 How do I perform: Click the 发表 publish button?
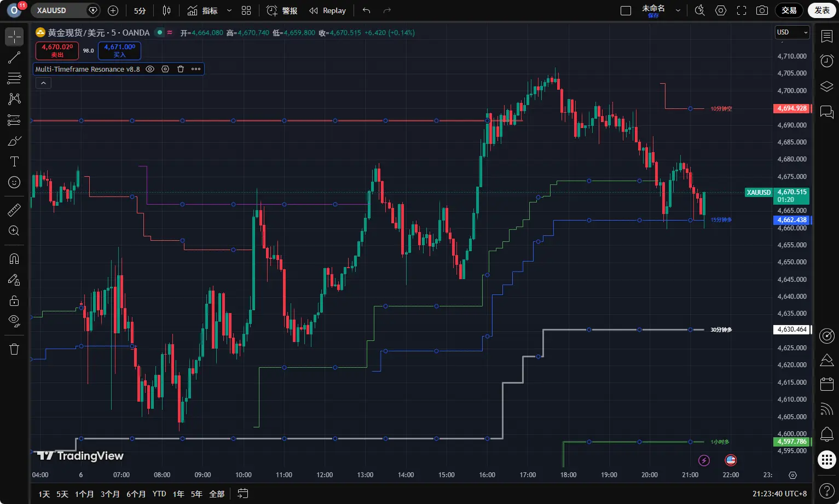click(x=822, y=10)
